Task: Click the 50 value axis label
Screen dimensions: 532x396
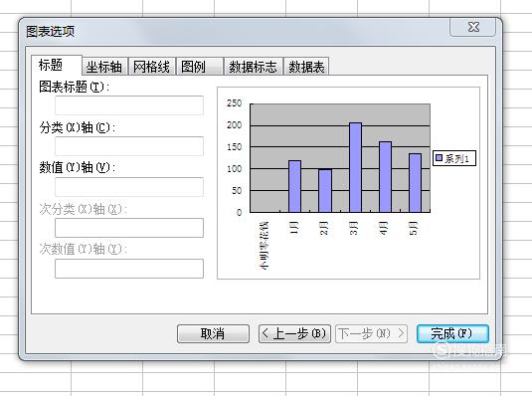Action: tap(237, 190)
